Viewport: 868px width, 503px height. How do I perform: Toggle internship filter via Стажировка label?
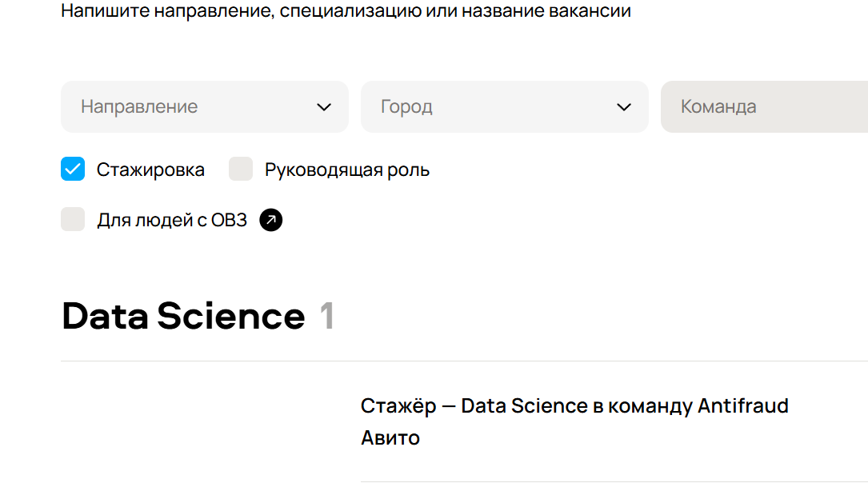150,170
